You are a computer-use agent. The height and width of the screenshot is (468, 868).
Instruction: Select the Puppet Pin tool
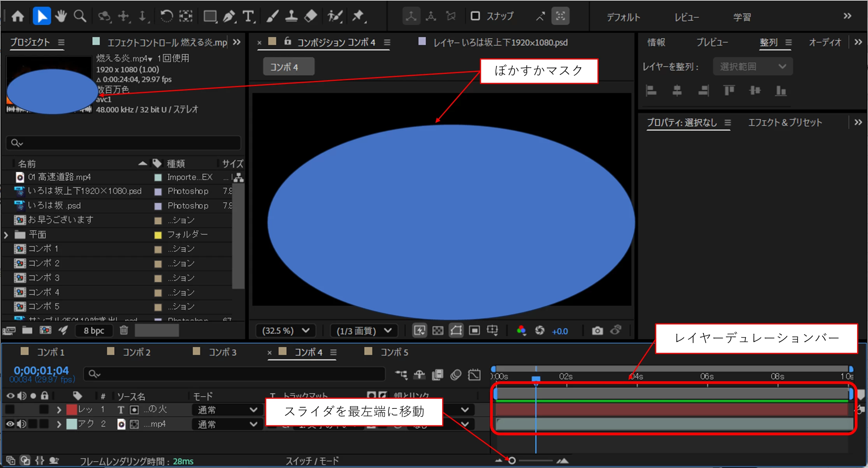358,16
